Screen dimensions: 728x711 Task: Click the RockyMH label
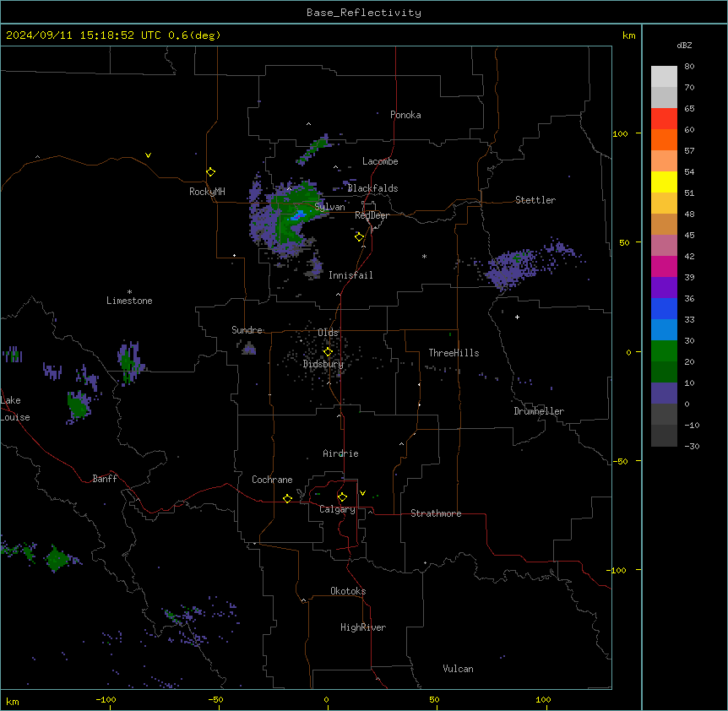pyautogui.click(x=207, y=192)
